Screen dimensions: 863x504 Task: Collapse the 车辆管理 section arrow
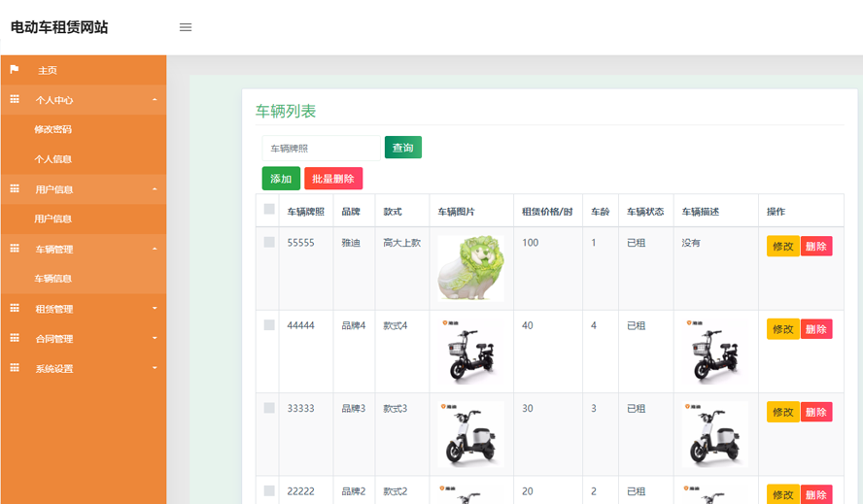(x=155, y=249)
